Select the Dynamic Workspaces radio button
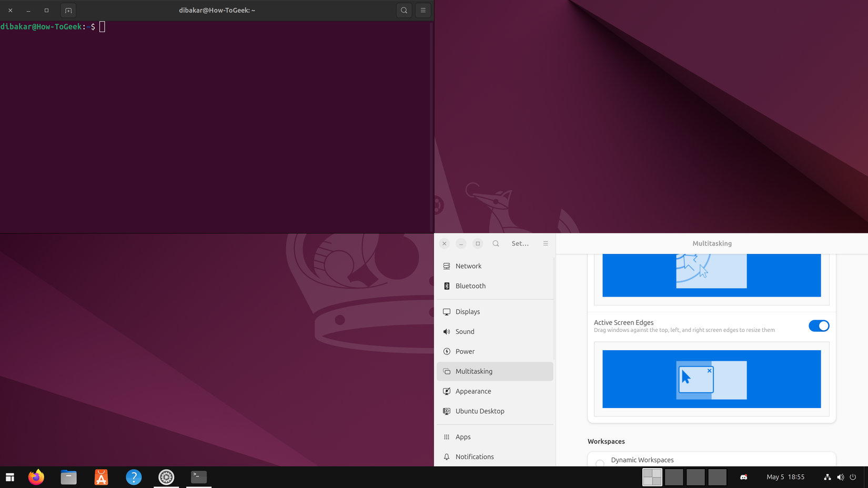 click(600, 464)
